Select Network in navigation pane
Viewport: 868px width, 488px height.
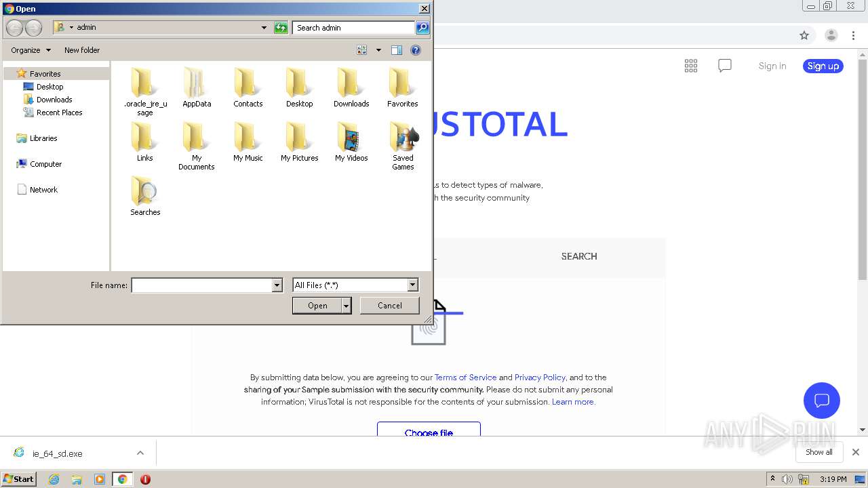(43, 190)
